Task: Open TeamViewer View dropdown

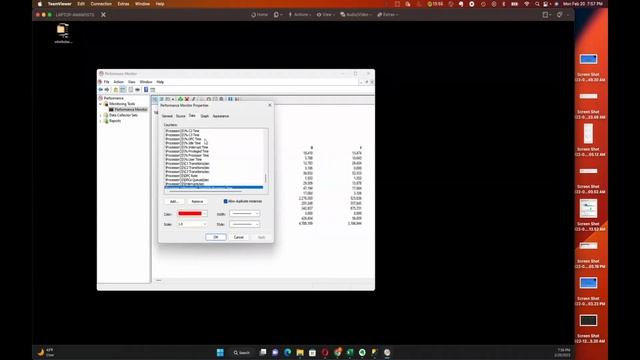Action: [x=325, y=15]
